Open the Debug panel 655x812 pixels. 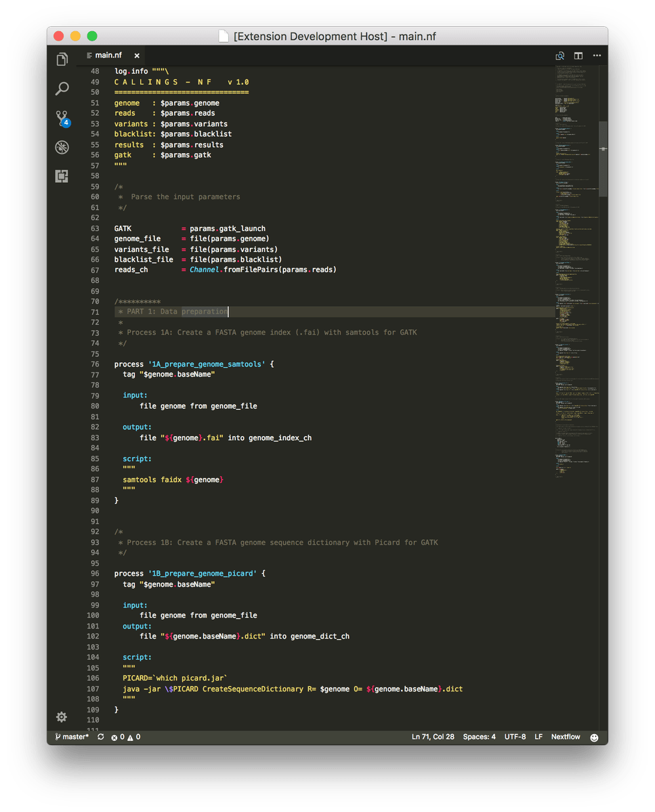click(x=62, y=147)
